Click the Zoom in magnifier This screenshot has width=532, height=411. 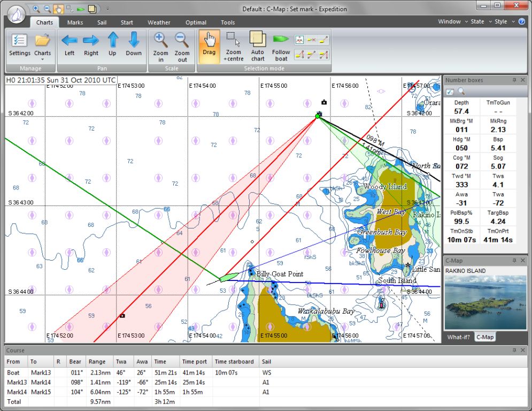160,44
